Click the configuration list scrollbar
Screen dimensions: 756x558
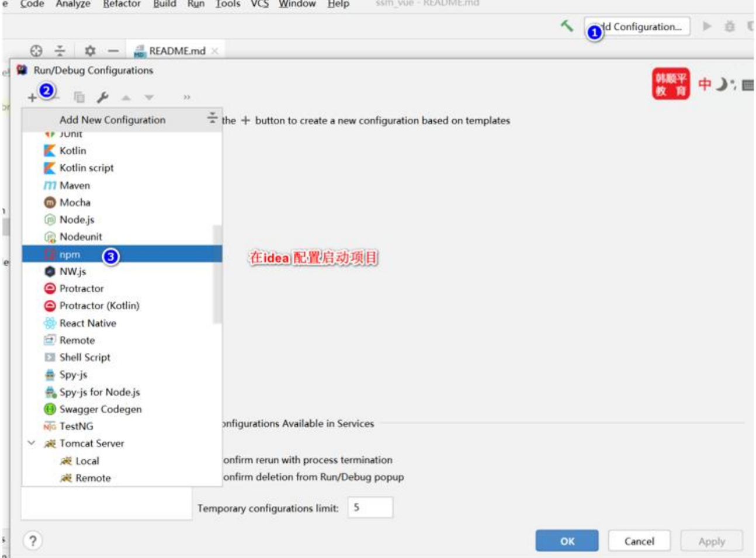[x=217, y=273]
